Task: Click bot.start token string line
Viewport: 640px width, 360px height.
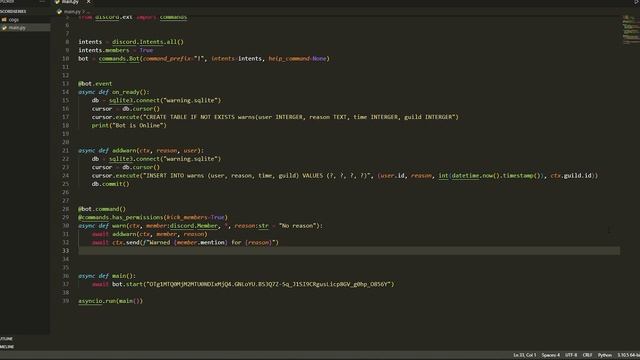Action: click(243, 284)
